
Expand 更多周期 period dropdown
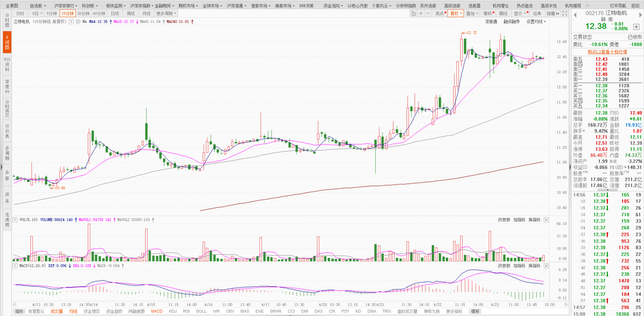(166, 13)
